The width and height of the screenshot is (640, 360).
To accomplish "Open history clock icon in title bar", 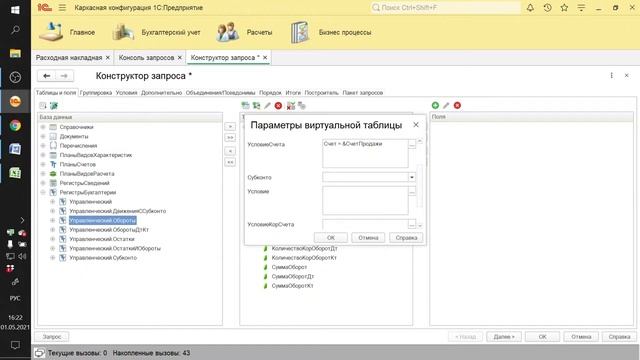I will click(547, 7).
